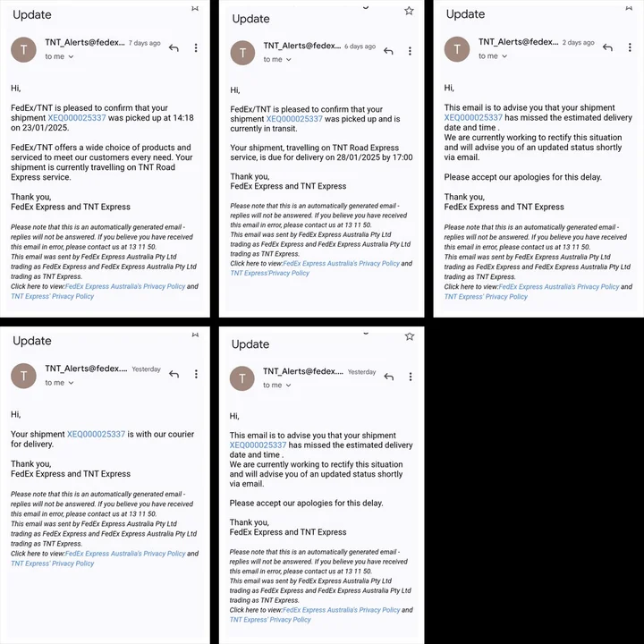Screen dimensions: 644x644
Task: Open shipment number link in 'with our courier' email
Action: [96, 434]
